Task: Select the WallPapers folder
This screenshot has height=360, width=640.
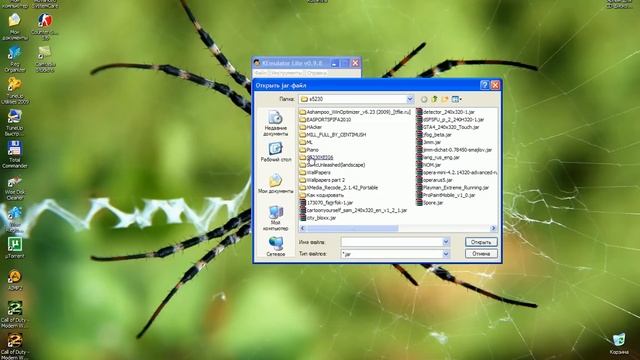Action: pos(315,173)
